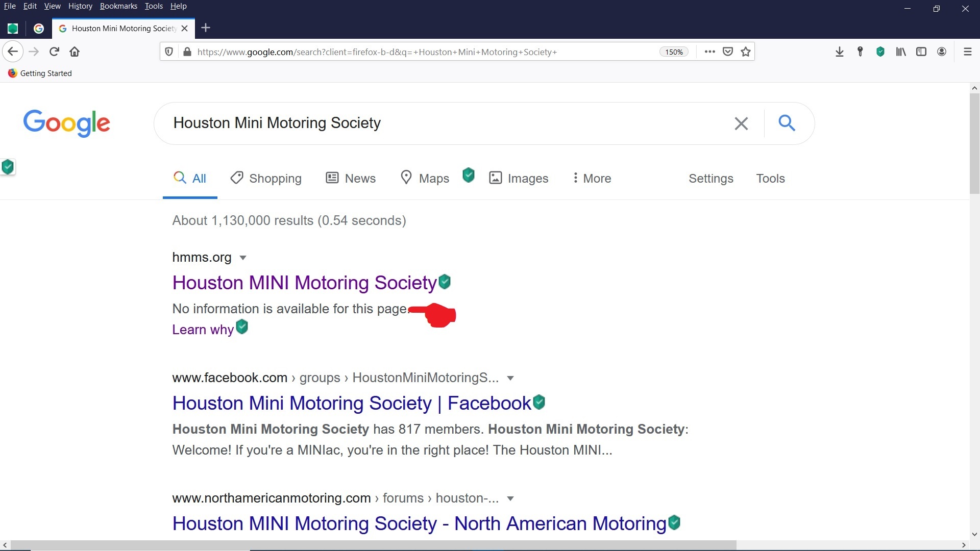Click the horizontal scrollbar thumb
Screen dimensions: 980x551
tap(373, 545)
